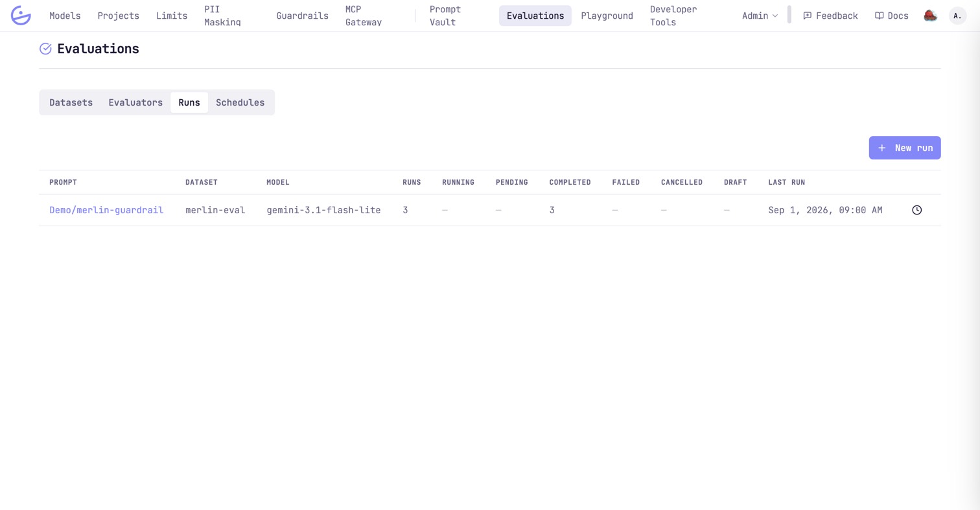
Task: Click the Feedback button
Action: [830, 16]
